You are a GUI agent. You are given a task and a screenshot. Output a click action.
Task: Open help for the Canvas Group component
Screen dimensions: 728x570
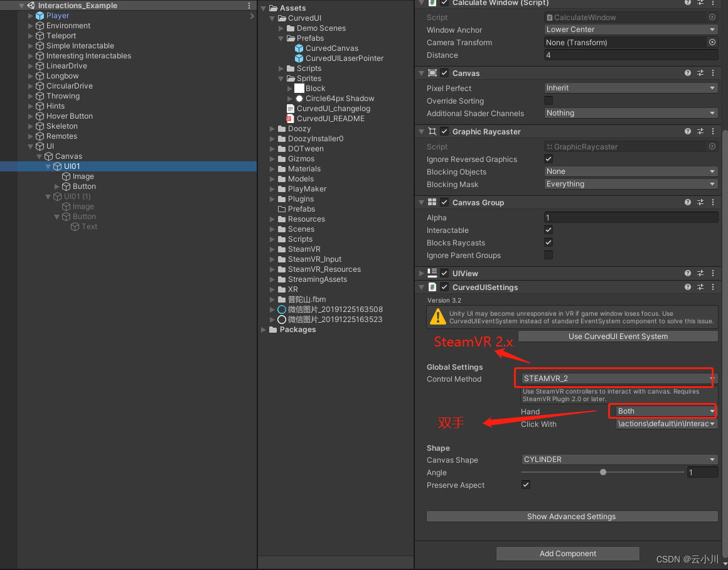[x=688, y=202]
